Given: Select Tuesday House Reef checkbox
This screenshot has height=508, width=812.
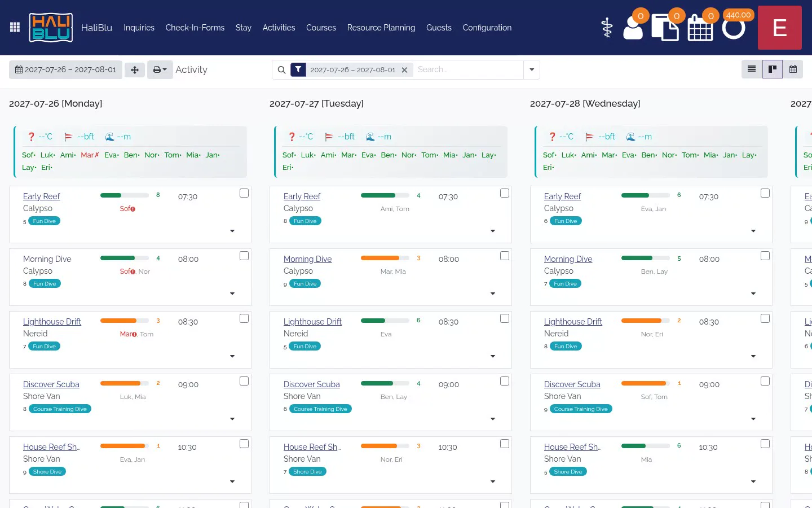Looking at the screenshot, I should tap(505, 444).
